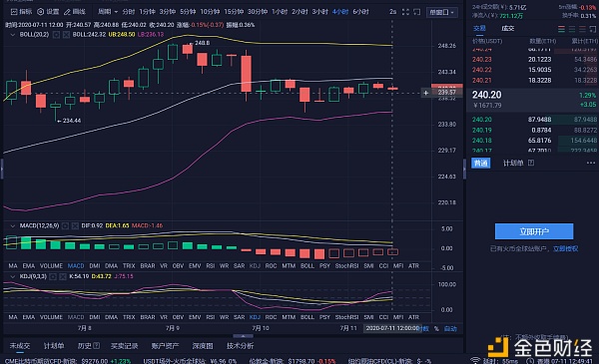The height and width of the screenshot is (364, 599).
Task: Collapse the KDJ indicator panel chevron
Action: pyautogui.click(x=13, y=276)
